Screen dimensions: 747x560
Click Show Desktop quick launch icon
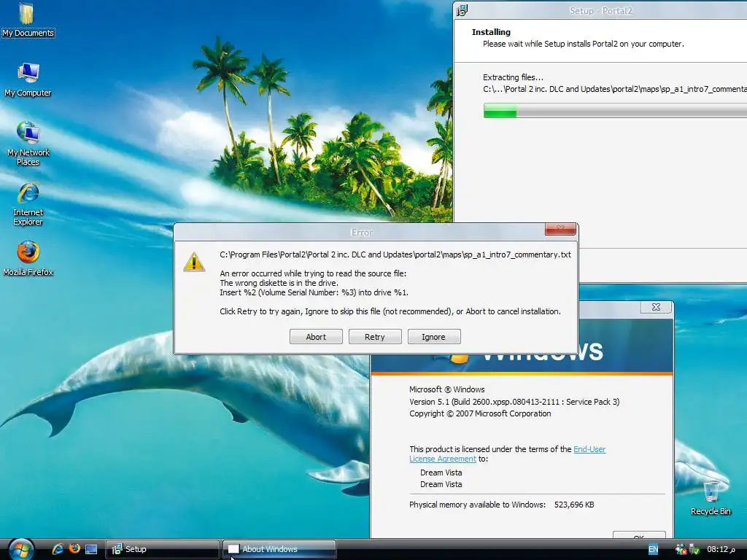[x=91, y=549]
